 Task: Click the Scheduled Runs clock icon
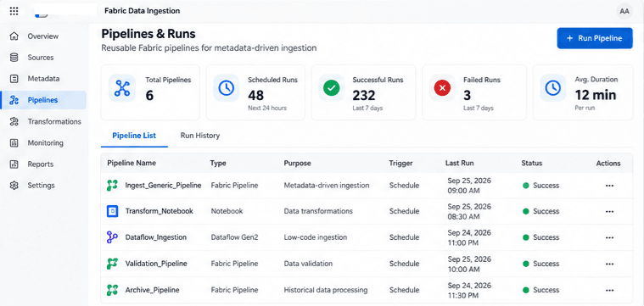coord(227,88)
